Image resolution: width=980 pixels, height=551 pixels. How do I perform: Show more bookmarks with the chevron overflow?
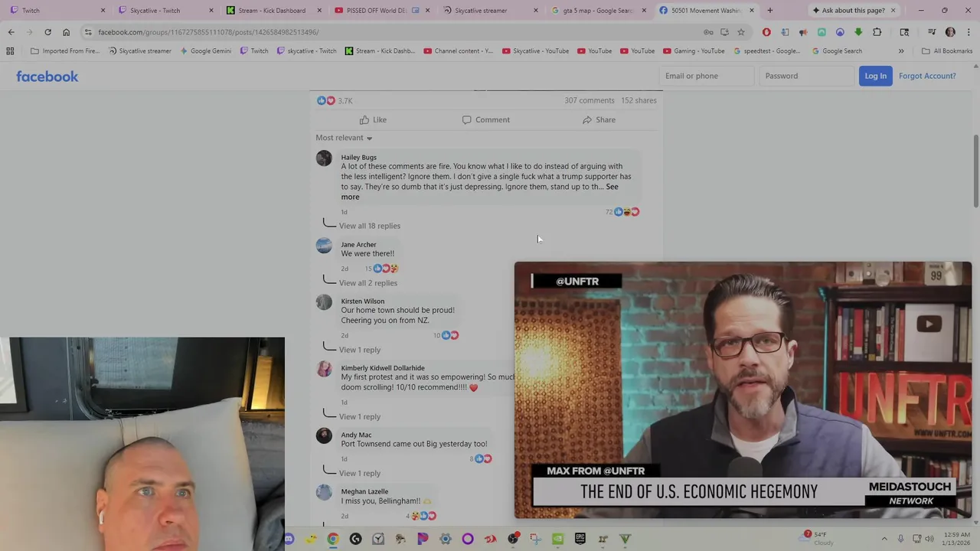coord(901,51)
